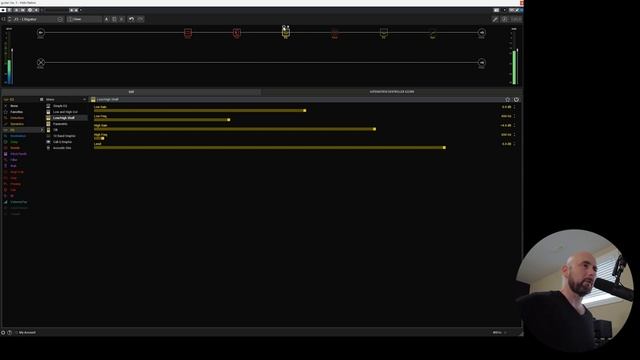The image size is (640, 360).
Task: Click the Cali Q Graphic model icon
Action: 48,142
